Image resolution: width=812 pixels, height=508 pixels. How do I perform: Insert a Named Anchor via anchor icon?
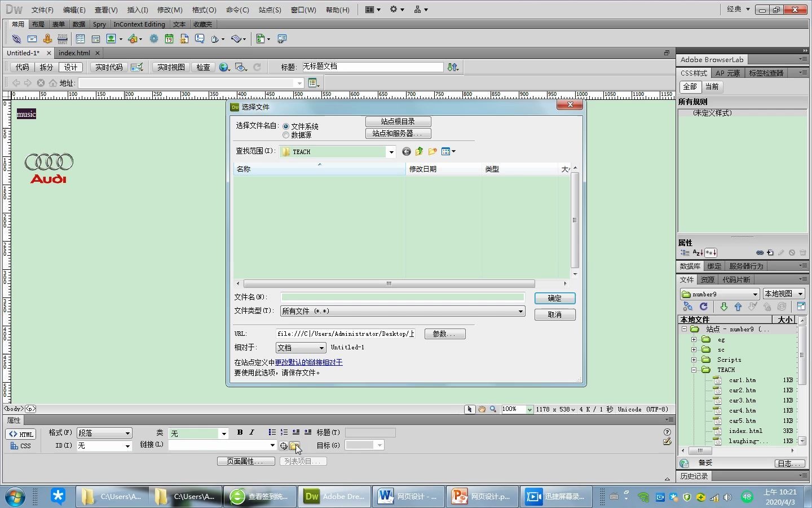point(47,39)
